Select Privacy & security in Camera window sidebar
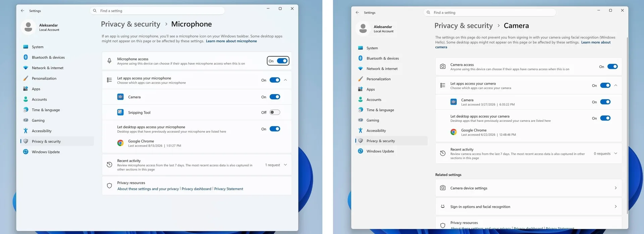The width and height of the screenshot is (644, 234). 391,141
